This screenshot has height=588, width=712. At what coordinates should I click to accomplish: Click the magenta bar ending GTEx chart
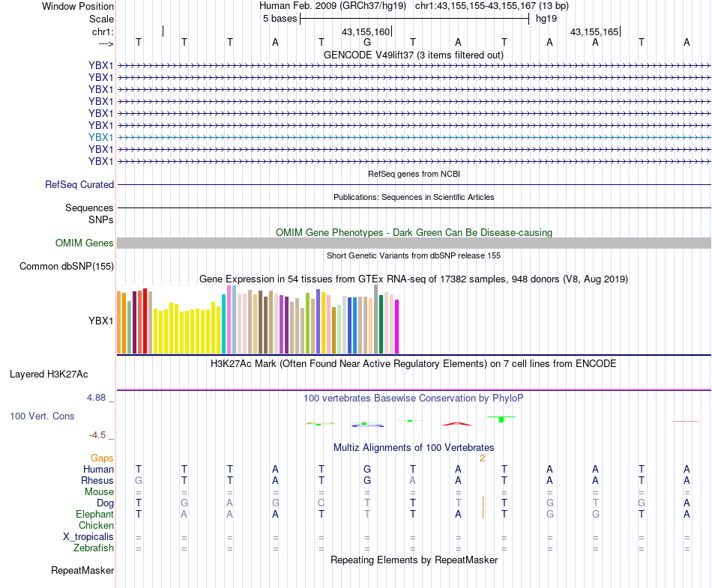pos(397,327)
